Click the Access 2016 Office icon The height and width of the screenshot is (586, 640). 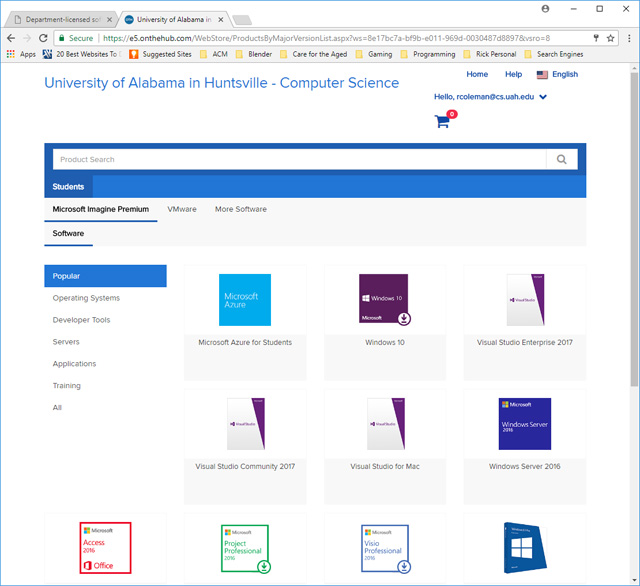(105, 547)
